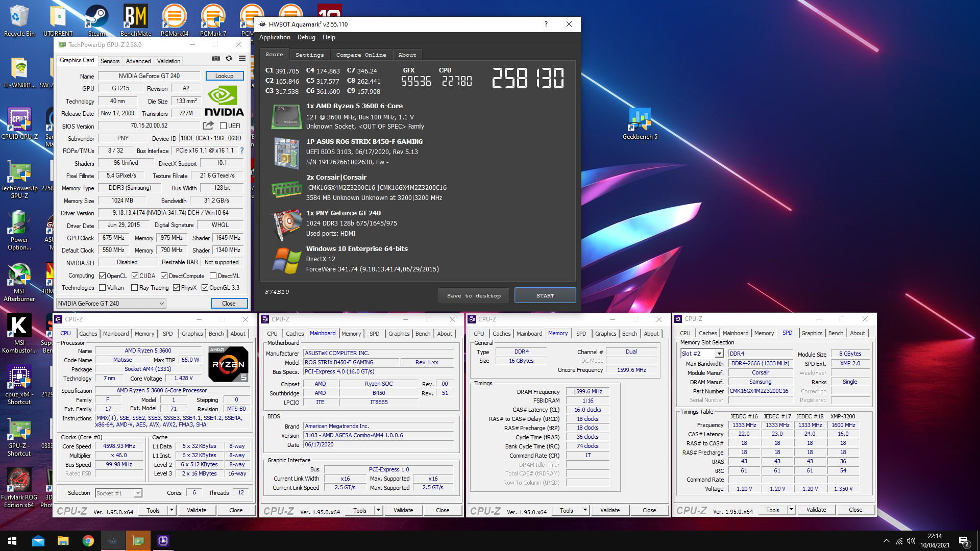Open the notification center icon in the taskbar
The width and height of the screenshot is (980, 551).
(964, 541)
